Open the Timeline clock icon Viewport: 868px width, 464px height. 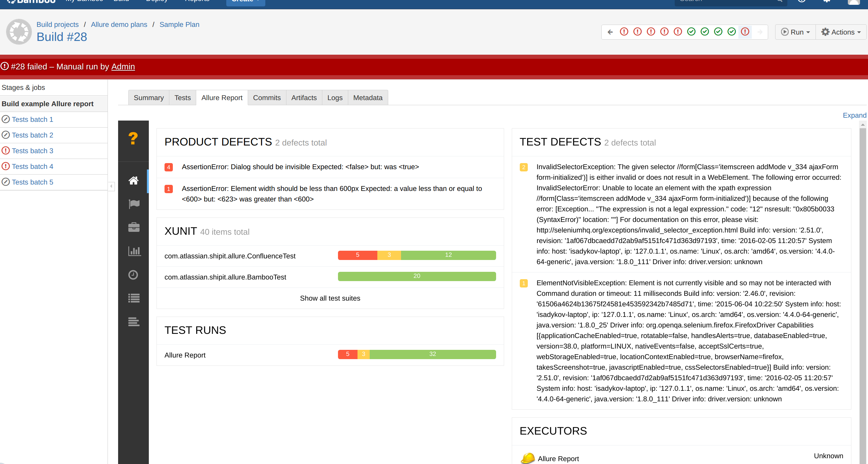coord(133,275)
